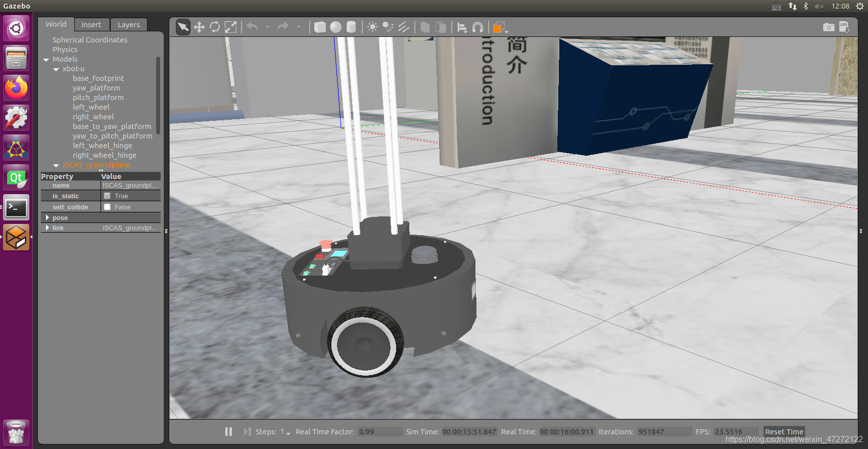Enable the snap magnet tool
The height and width of the screenshot is (449, 868).
pos(477,27)
